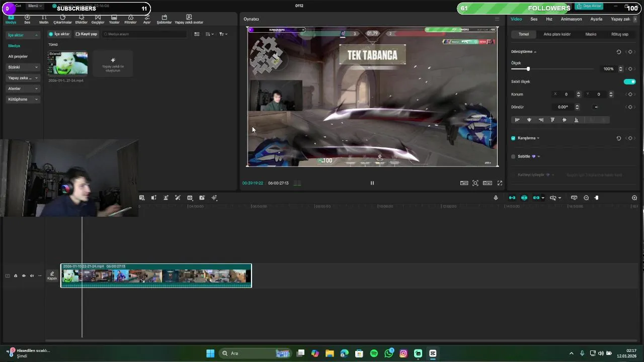This screenshot has width=644, height=362.
Task: Uncheck the Karıştırma checkbox
Action: tap(513, 138)
